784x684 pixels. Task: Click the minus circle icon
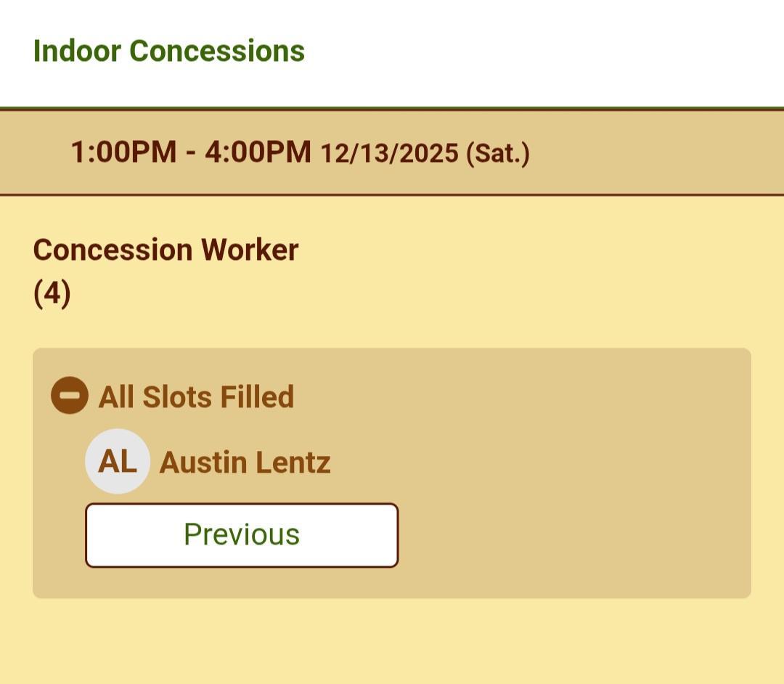tap(69, 396)
